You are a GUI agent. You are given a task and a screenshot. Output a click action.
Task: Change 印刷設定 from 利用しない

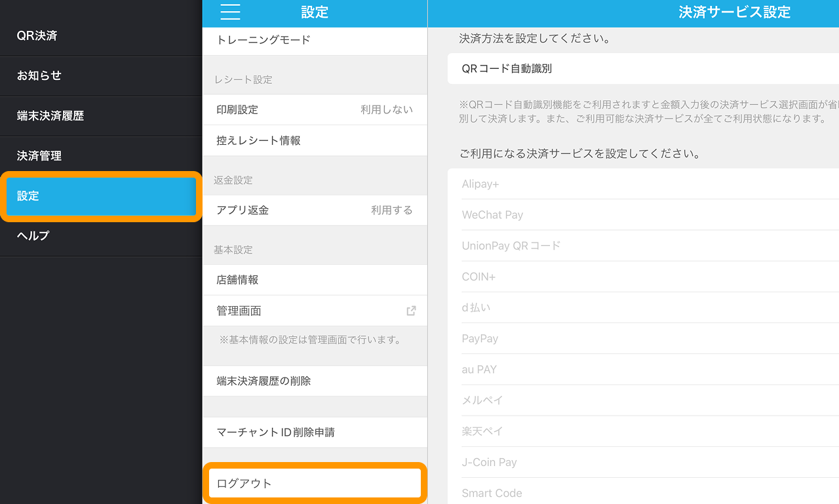click(x=315, y=109)
